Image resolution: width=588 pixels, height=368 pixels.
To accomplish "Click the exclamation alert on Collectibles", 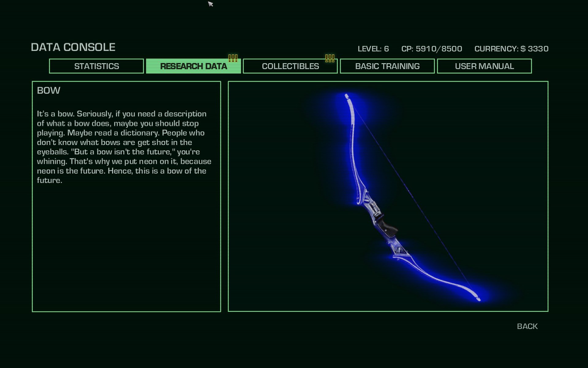I will (330, 58).
